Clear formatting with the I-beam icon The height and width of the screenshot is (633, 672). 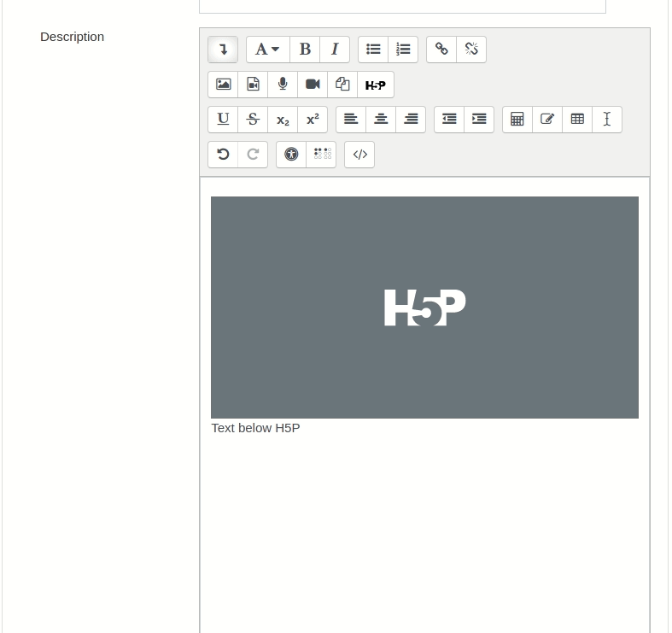point(607,120)
